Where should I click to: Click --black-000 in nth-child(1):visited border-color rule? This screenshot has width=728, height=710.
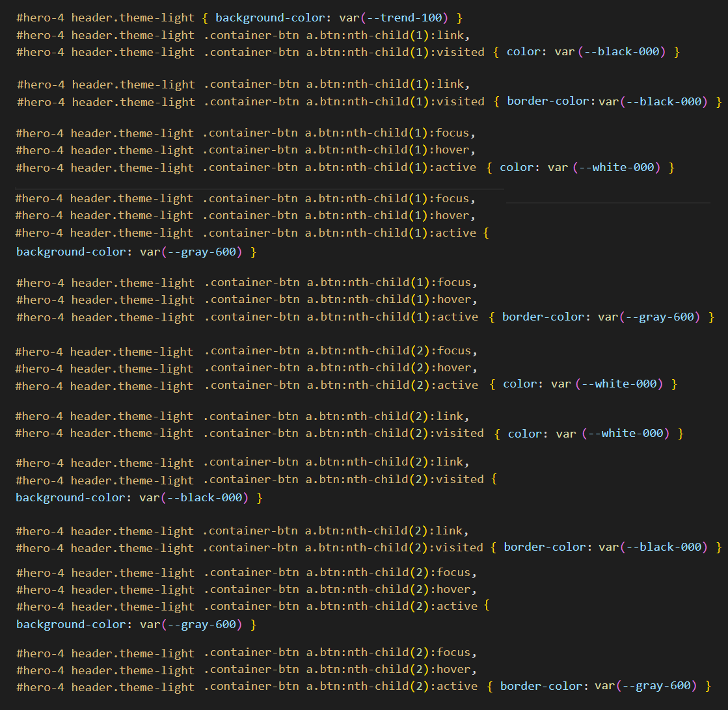pyautogui.click(x=670, y=101)
